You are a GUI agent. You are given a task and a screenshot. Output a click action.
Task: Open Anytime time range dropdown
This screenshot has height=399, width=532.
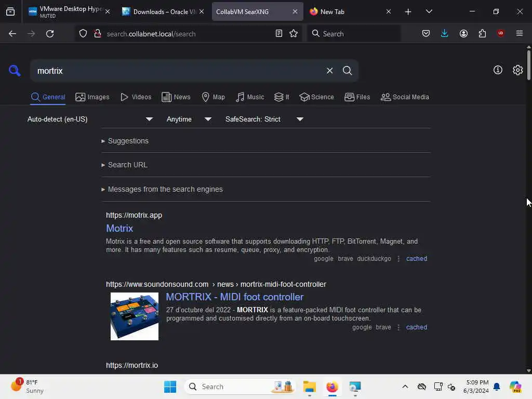(189, 119)
